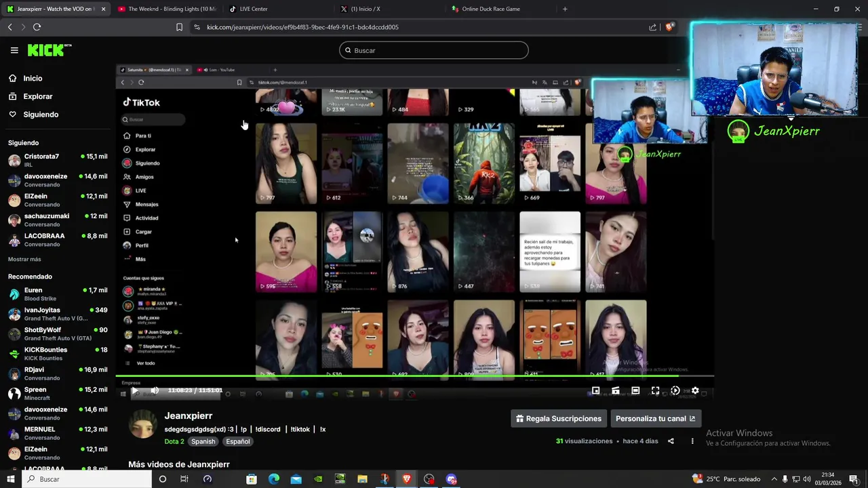868x488 pixels.
Task: Open video player settings gear
Action: coord(695,390)
